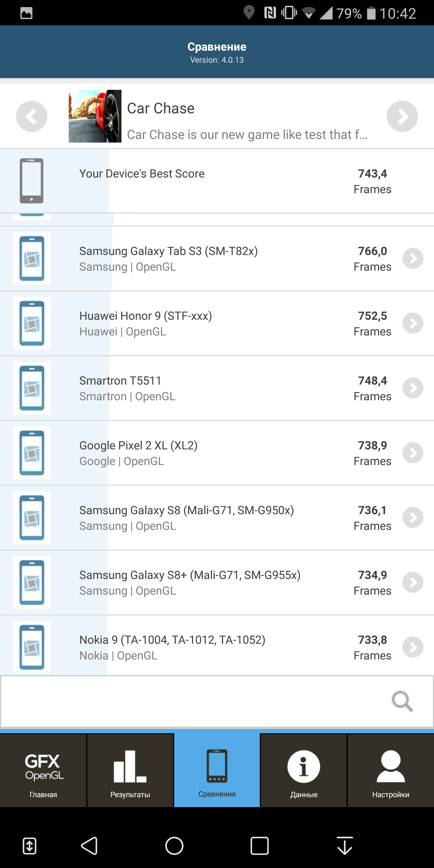
Task: Click the device search input field
Action: [x=217, y=701]
